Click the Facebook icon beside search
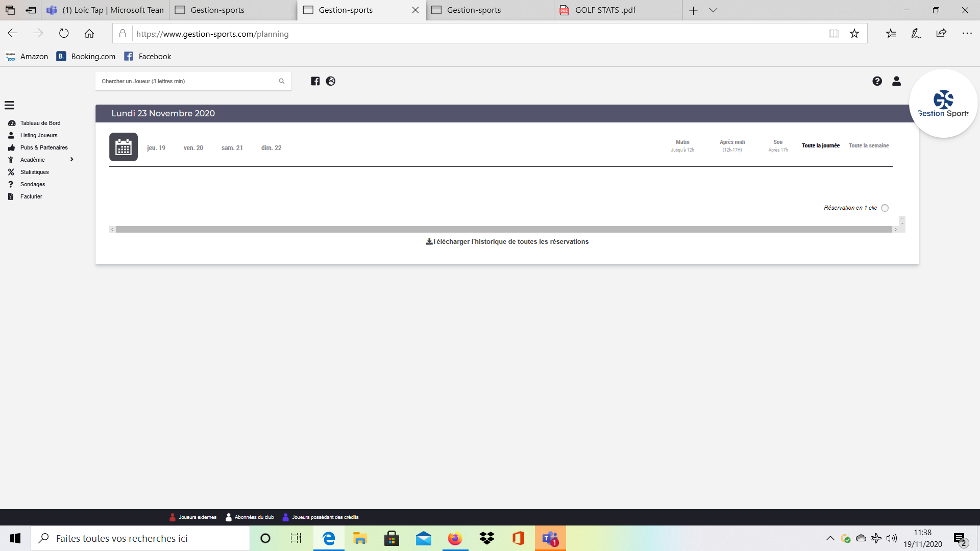The image size is (980, 551). tap(315, 81)
